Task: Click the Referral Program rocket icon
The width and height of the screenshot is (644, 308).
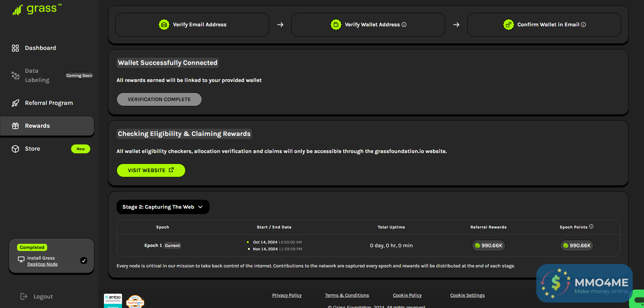Action: (x=15, y=103)
